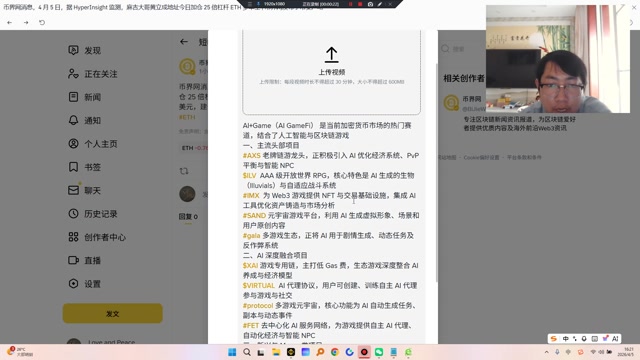The width and height of the screenshot is (640, 360).
Task: Open 新闻 news section
Action: coord(84,97)
